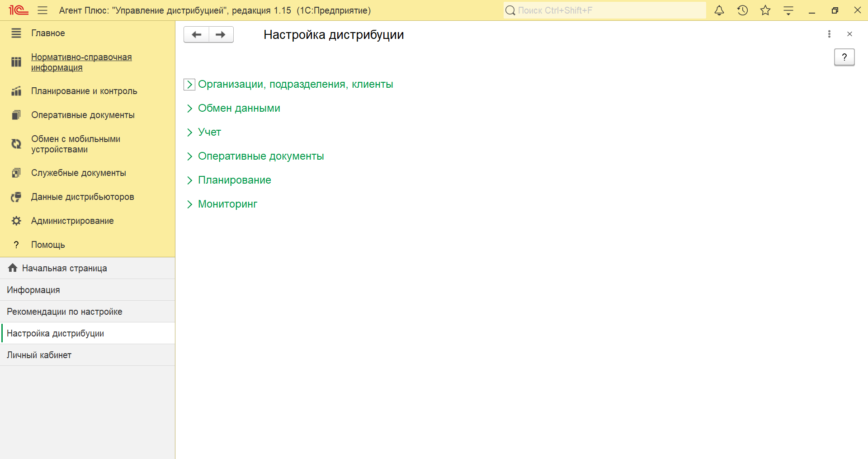Click the Администрирование gear icon
This screenshot has width=868, height=459.
(x=16, y=221)
